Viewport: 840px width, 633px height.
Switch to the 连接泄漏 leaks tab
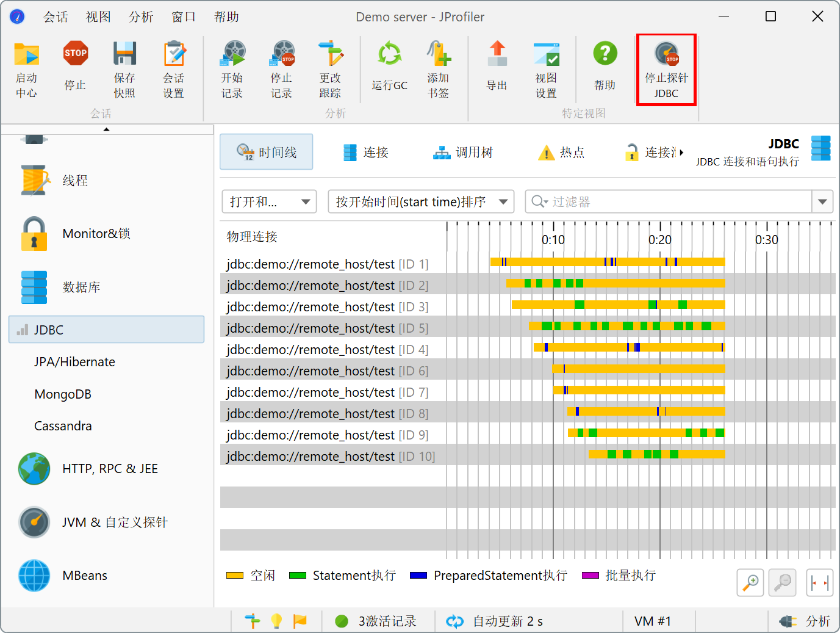click(x=650, y=153)
